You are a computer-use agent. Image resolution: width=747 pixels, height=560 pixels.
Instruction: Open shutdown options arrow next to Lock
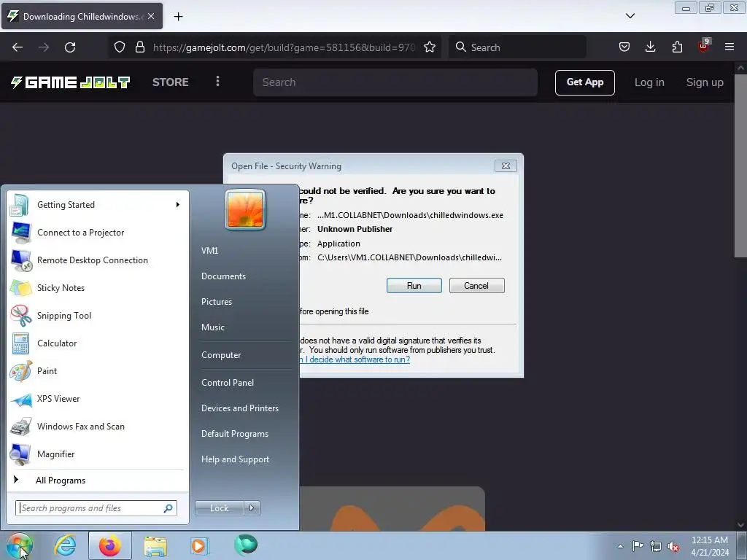click(252, 508)
